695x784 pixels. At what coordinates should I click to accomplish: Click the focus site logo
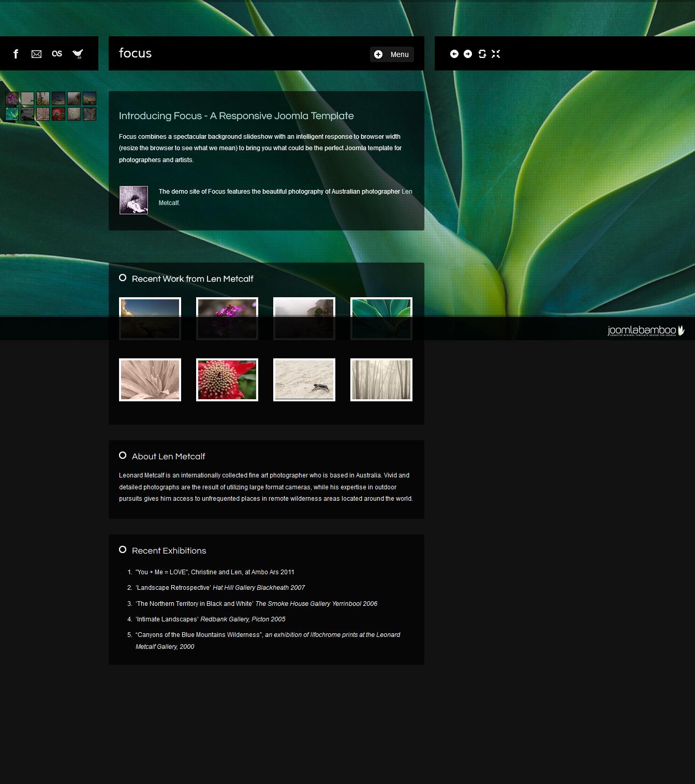(x=135, y=53)
